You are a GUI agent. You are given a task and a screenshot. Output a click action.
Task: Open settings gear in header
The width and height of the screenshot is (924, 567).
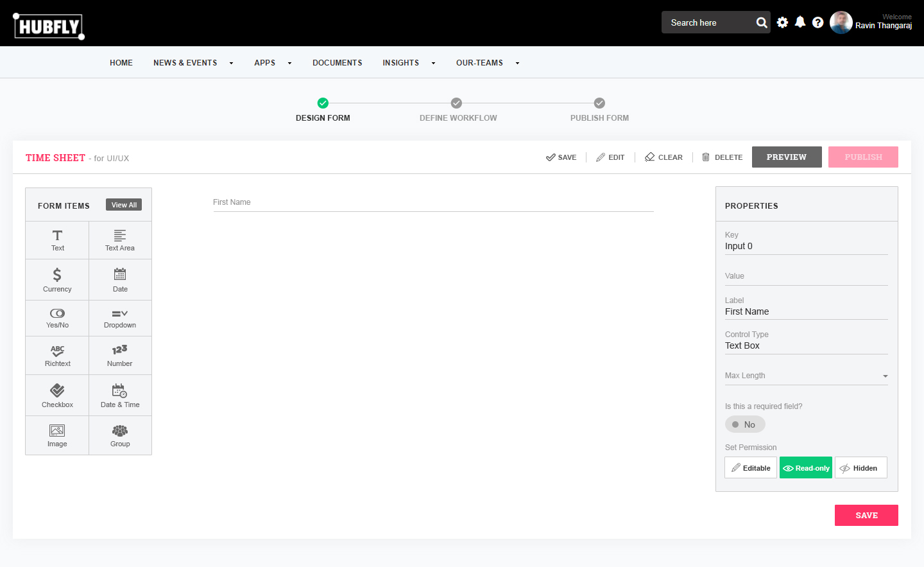tap(782, 22)
